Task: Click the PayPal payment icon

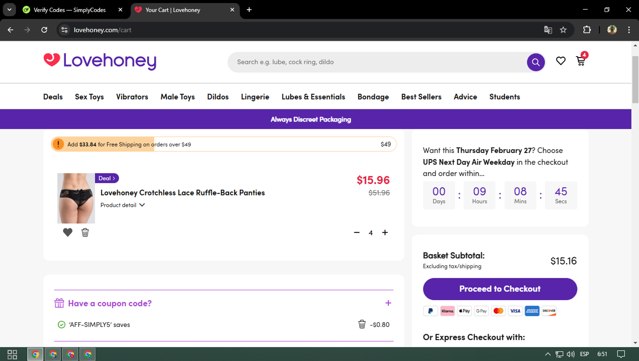Action: (x=430, y=311)
